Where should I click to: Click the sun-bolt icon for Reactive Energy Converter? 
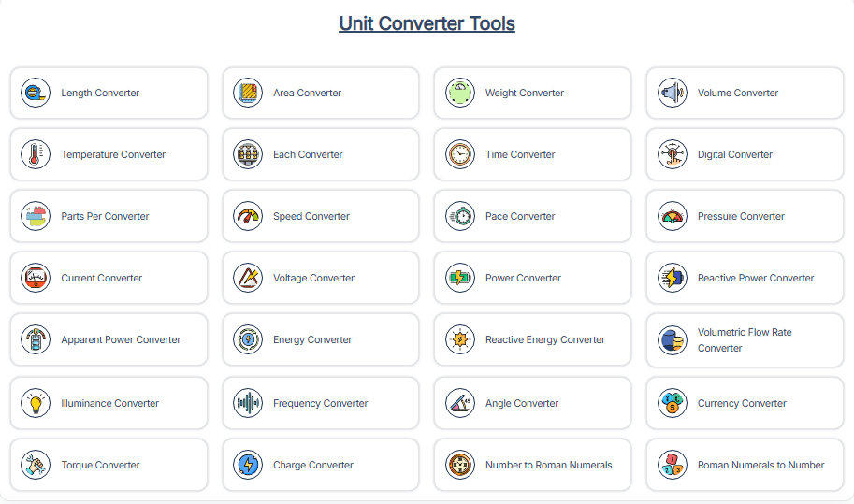(460, 339)
